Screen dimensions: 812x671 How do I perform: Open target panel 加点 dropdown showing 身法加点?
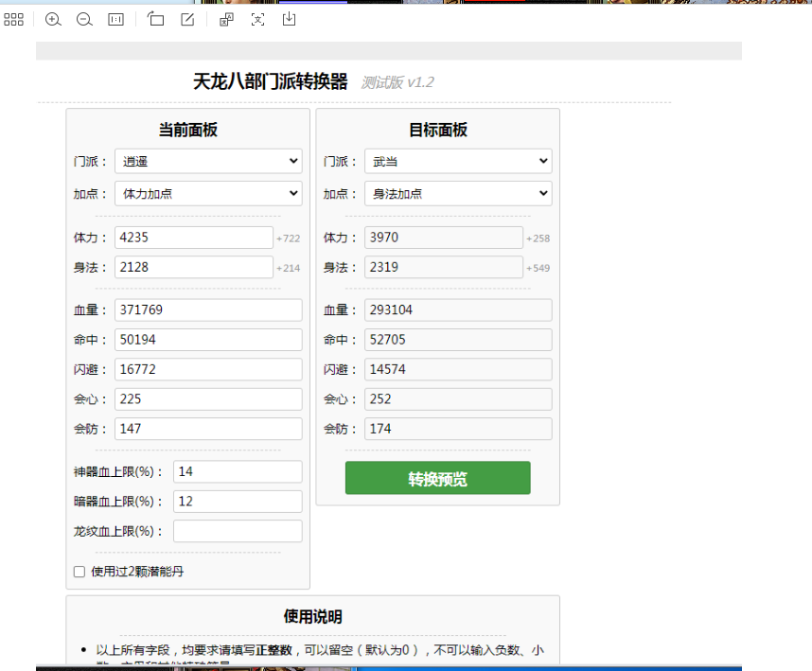[458, 193]
